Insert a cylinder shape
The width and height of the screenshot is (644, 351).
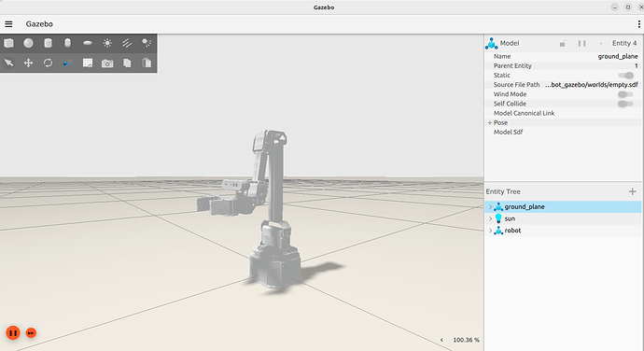point(48,43)
